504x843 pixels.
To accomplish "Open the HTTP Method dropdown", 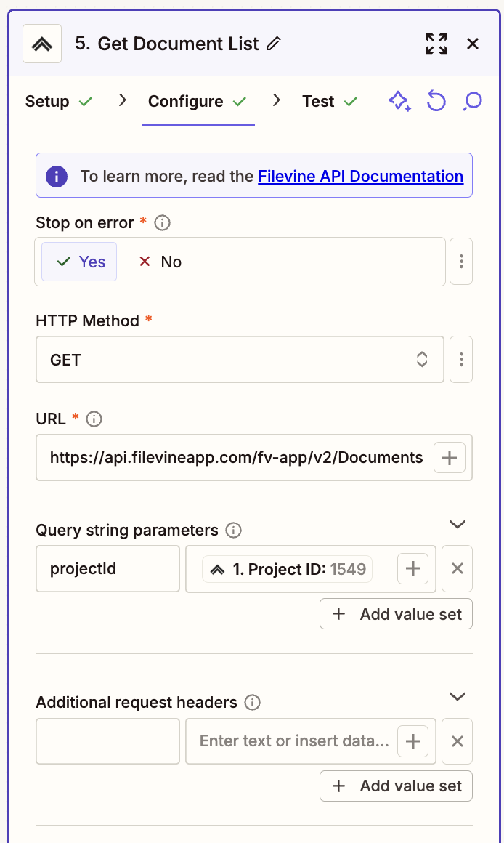I will 240,359.
